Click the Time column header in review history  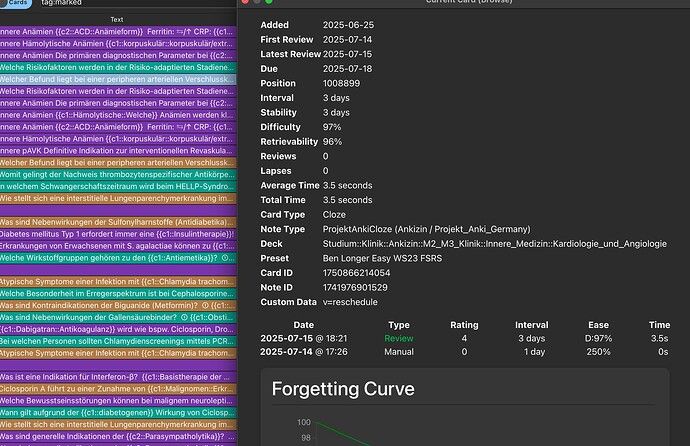(x=659, y=325)
